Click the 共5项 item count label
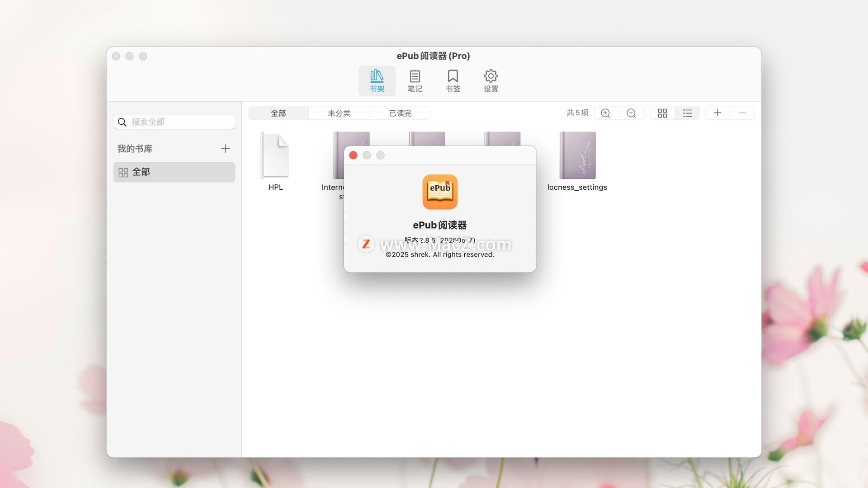This screenshot has height=488, width=868. pos(577,113)
